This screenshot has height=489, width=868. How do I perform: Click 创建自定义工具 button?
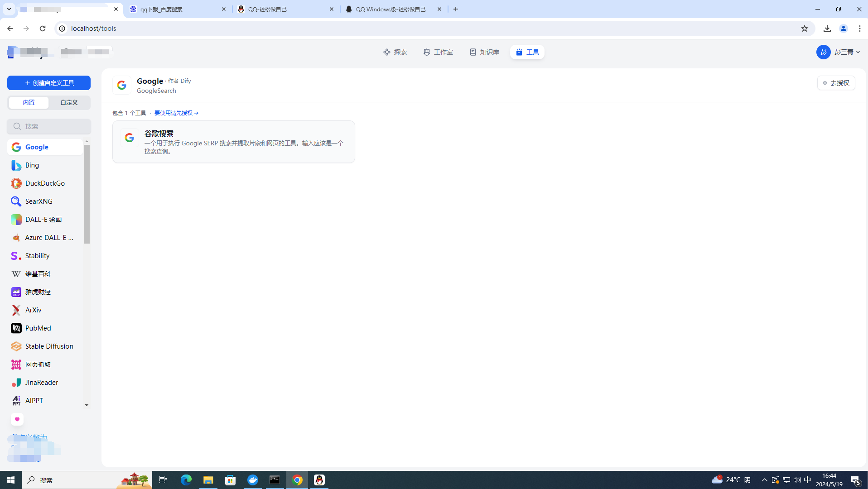pyautogui.click(x=49, y=83)
